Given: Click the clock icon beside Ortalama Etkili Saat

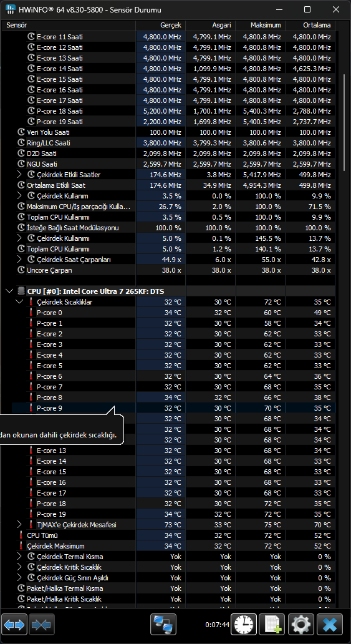Looking at the screenshot, I should coord(21,185).
